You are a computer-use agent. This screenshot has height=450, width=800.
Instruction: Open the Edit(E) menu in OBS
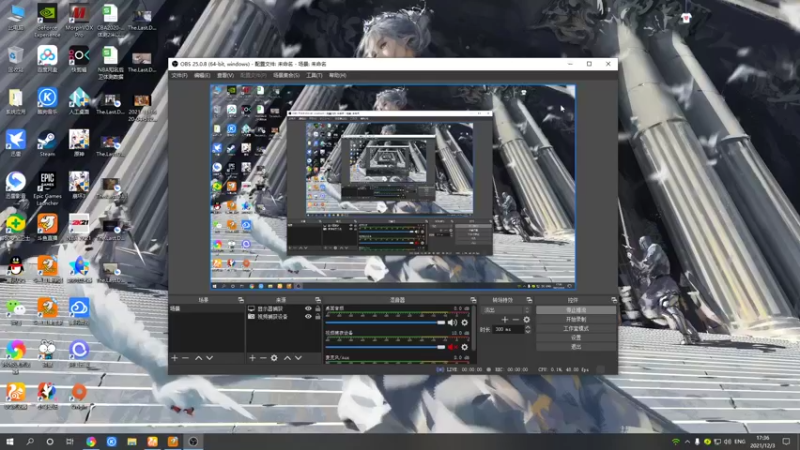202,76
